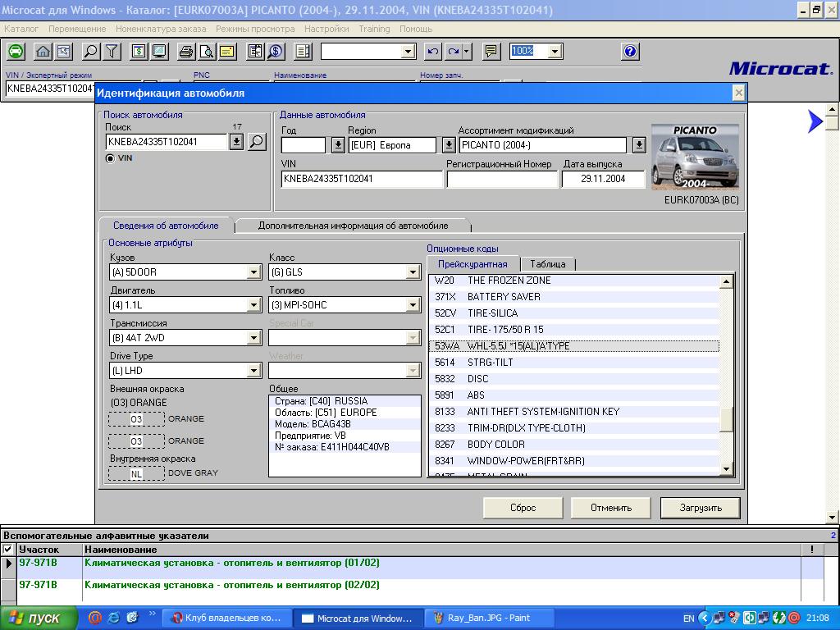Click the home icon in toolbar
Screen dimensions: 840x630
(43, 52)
